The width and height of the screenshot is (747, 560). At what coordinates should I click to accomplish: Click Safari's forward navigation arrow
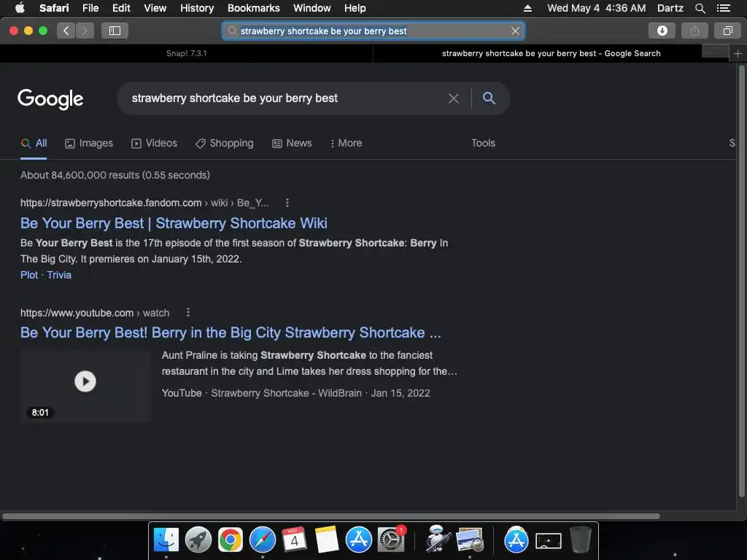pyautogui.click(x=85, y=31)
